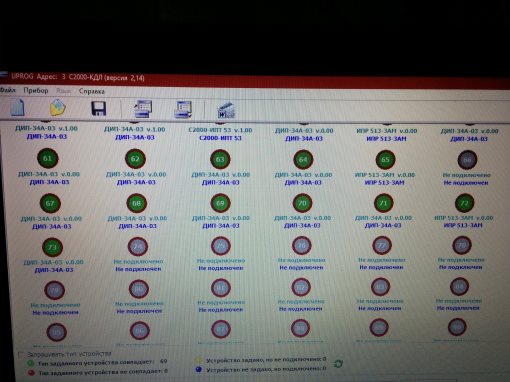Select the green address circle 65

385,160
